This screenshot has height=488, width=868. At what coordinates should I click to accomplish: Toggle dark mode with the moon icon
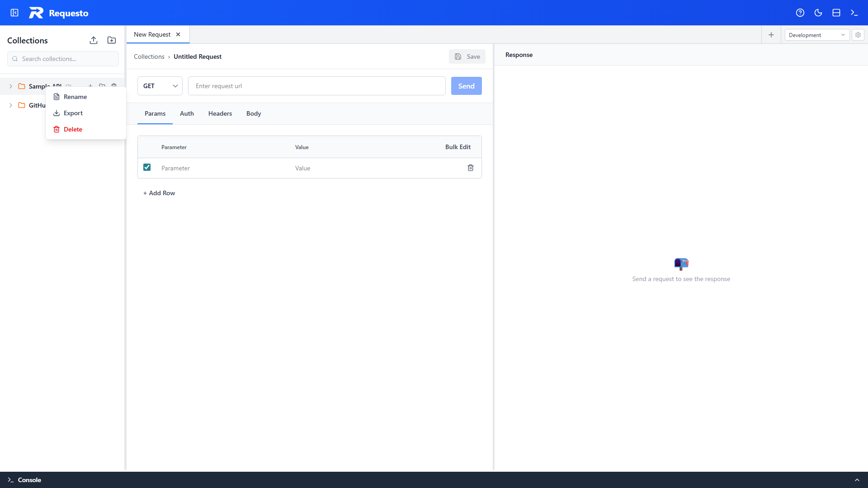pyautogui.click(x=818, y=13)
